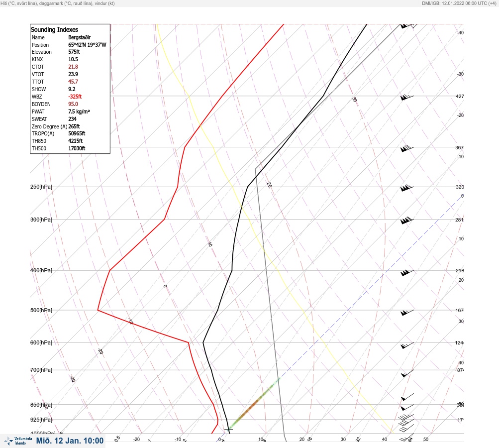Click the 700[hPa] pressure label
The height and width of the screenshot is (448, 499).
(x=41, y=370)
